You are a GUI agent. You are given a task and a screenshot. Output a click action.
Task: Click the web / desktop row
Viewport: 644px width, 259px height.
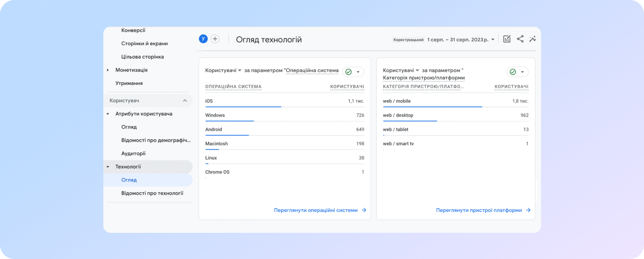pyautogui.click(x=456, y=115)
